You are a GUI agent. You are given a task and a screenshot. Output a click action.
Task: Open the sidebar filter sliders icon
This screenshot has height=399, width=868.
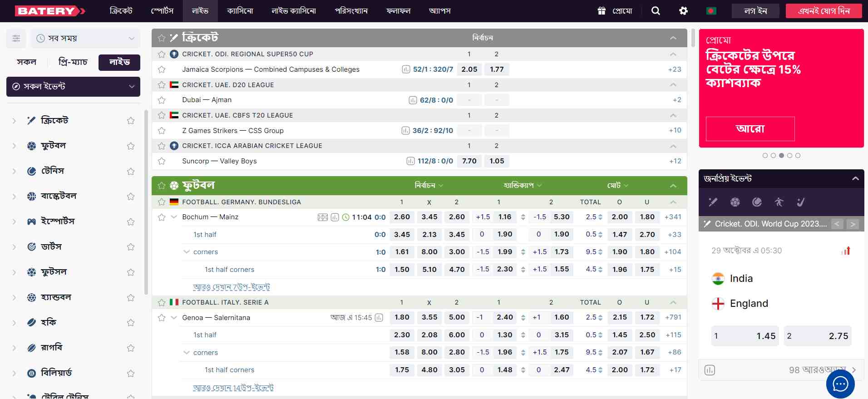click(x=16, y=39)
